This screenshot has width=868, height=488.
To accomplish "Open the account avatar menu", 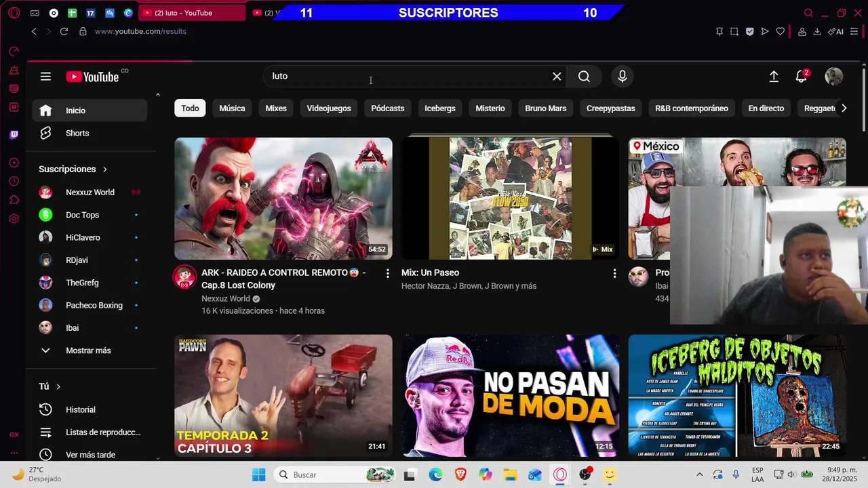I will [833, 77].
